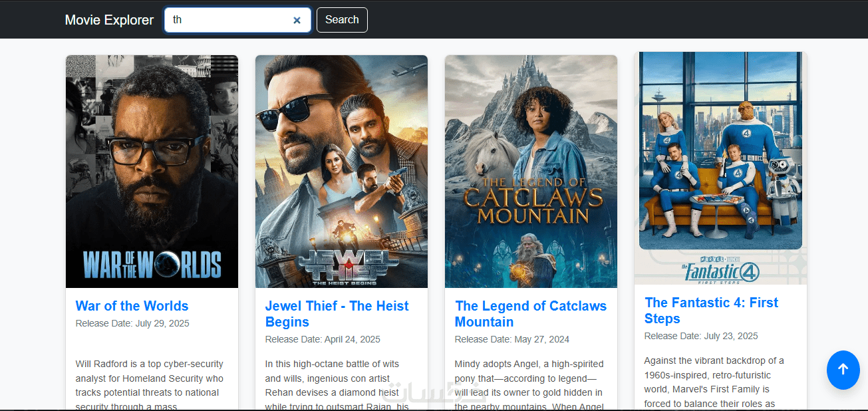Click the Marvel's First Family description
This screenshot has width=868, height=411.
point(714,382)
